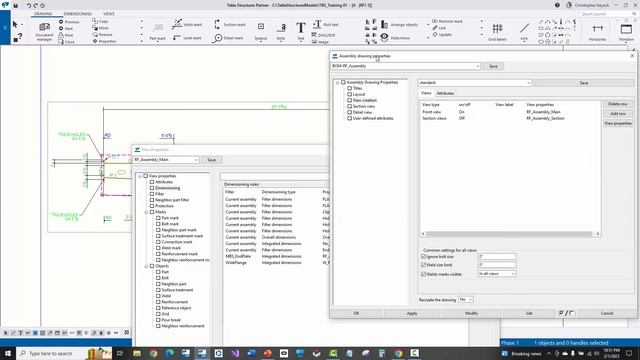
Task: Select the Text tool
Action: click(x=301, y=31)
